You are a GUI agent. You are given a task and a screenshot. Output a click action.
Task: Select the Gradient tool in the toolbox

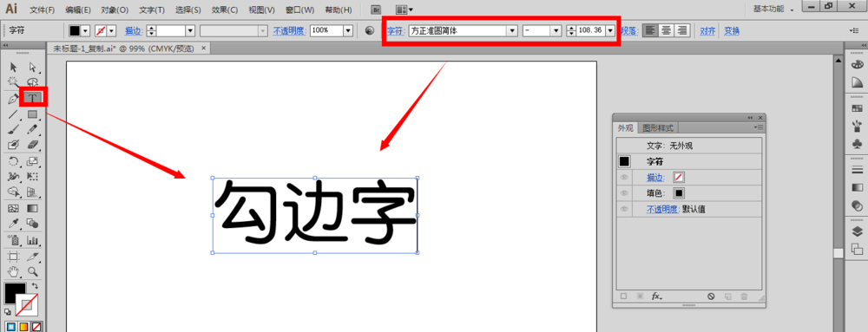click(x=33, y=208)
